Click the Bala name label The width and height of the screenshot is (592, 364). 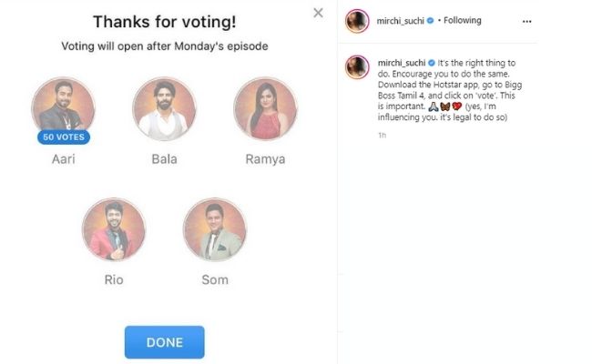(164, 159)
